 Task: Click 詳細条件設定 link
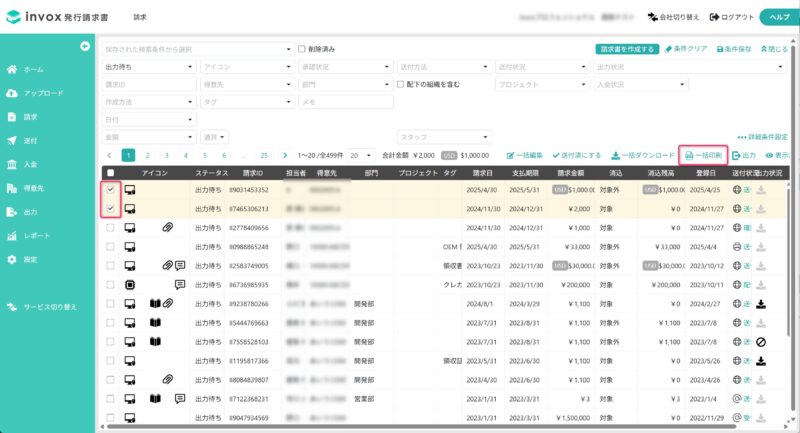763,137
